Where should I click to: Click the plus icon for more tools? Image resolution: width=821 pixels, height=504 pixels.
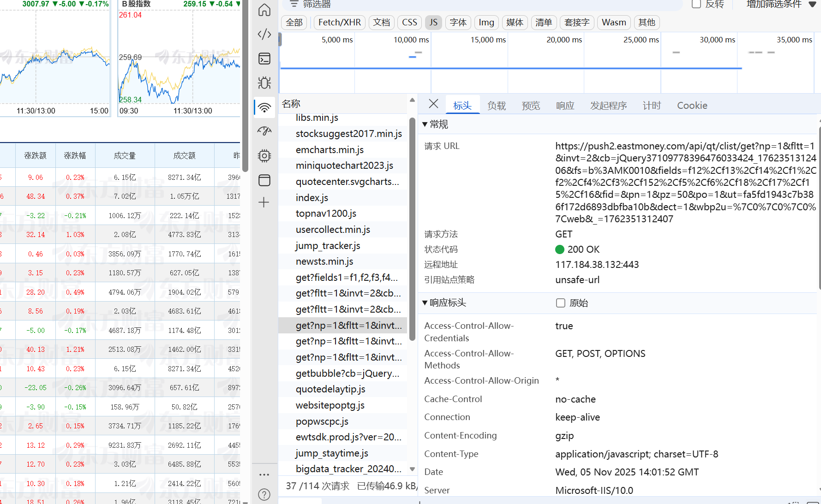(x=264, y=202)
